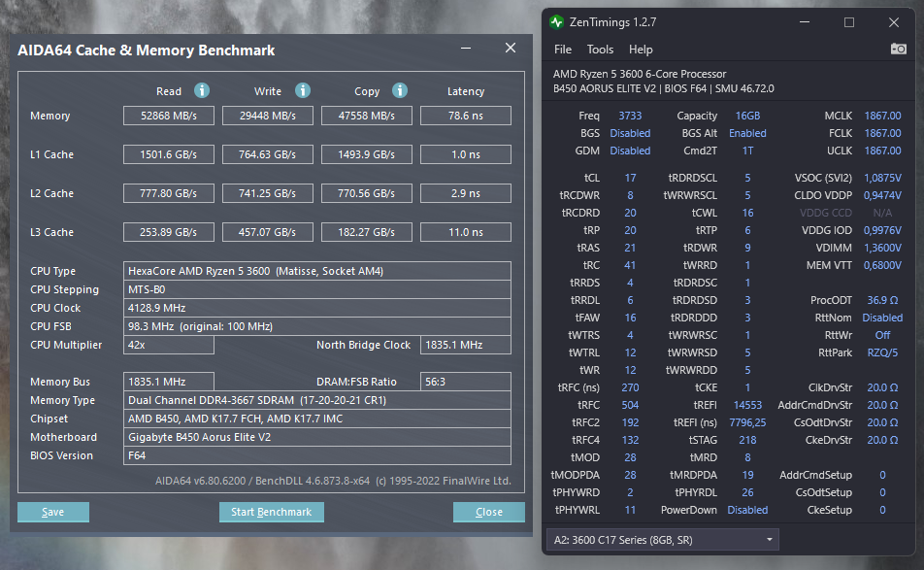Image resolution: width=924 pixels, height=570 pixels.
Task: Click the GDM Disabled value
Action: point(630,151)
